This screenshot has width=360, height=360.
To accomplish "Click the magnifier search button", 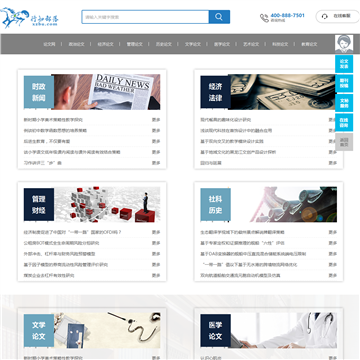I will point(219,17).
